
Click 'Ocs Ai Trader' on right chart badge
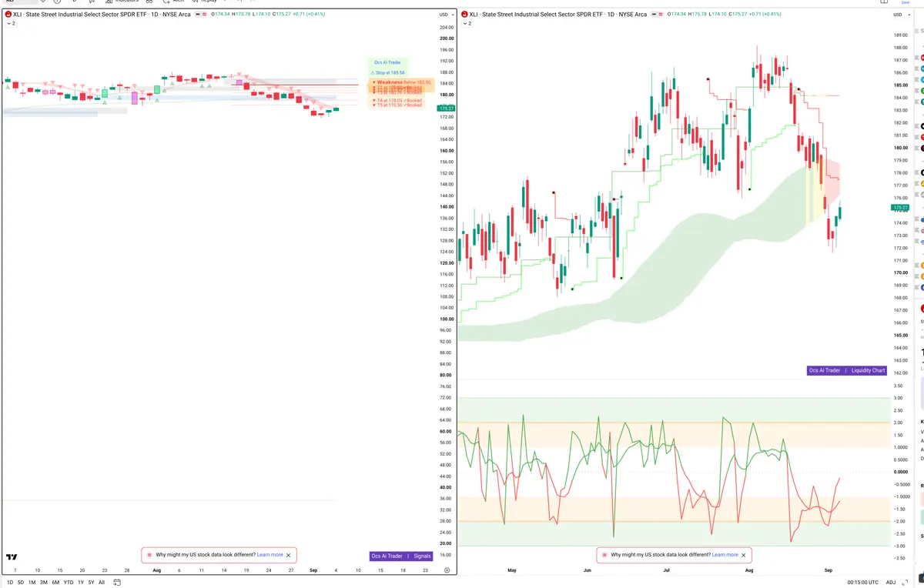tap(825, 370)
